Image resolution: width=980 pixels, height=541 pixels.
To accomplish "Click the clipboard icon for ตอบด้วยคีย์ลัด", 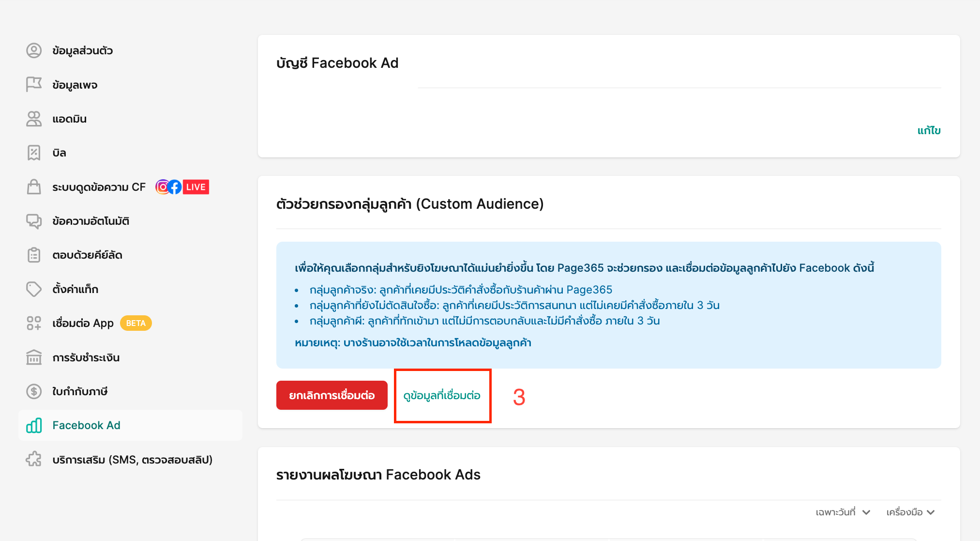I will [x=34, y=255].
